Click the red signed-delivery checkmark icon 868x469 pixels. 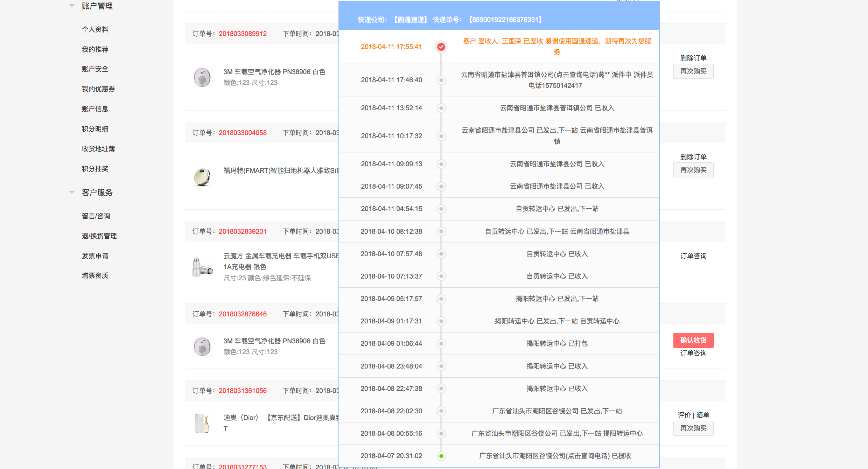[441, 47]
